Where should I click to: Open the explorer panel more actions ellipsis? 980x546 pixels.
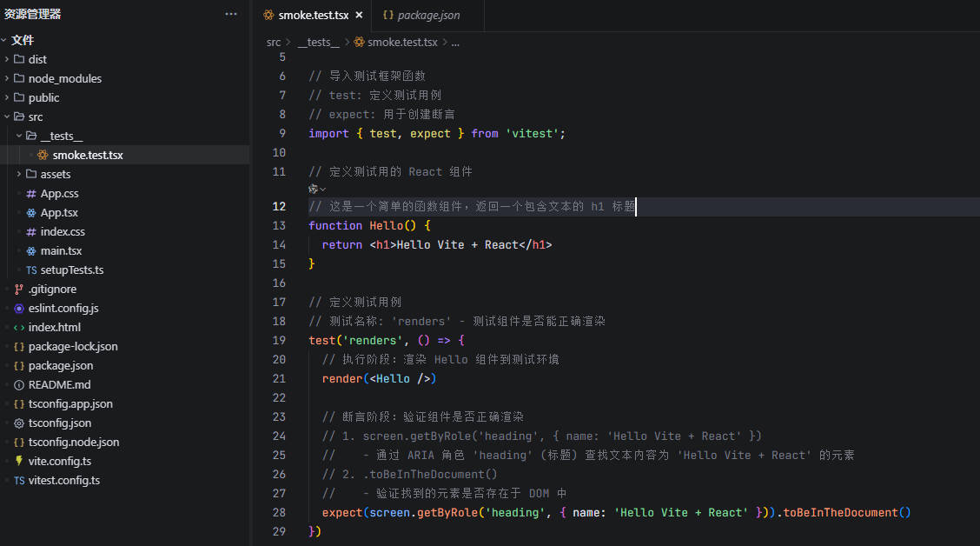(x=230, y=14)
